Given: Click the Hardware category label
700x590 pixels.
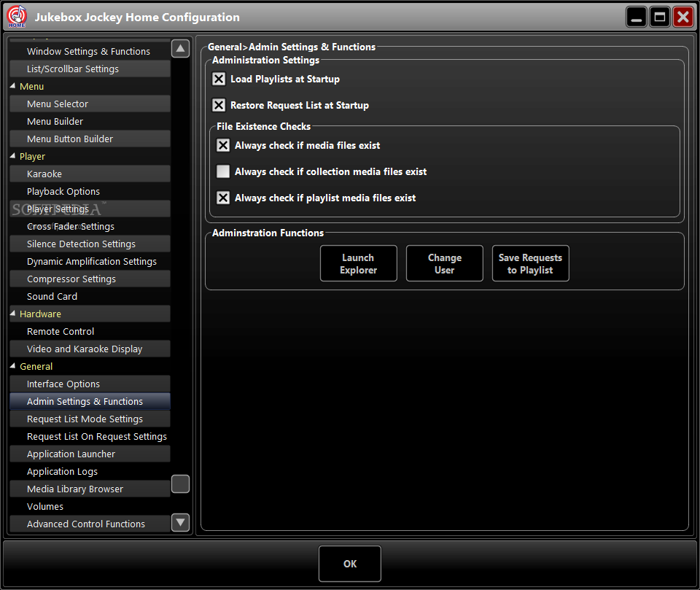Looking at the screenshot, I should click(40, 314).
